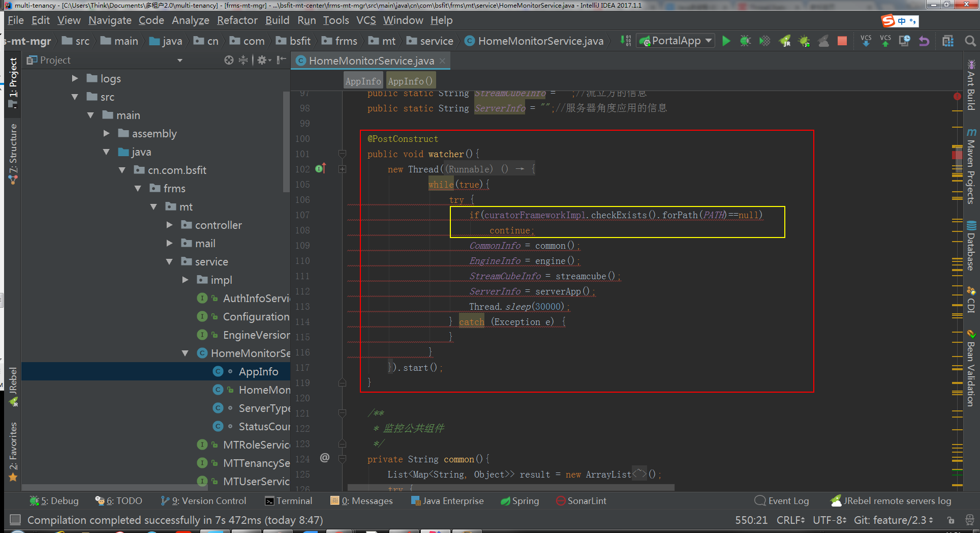Collapse the service folder in tree
Viewport: 980px width, 533px height.
(170, 261)
